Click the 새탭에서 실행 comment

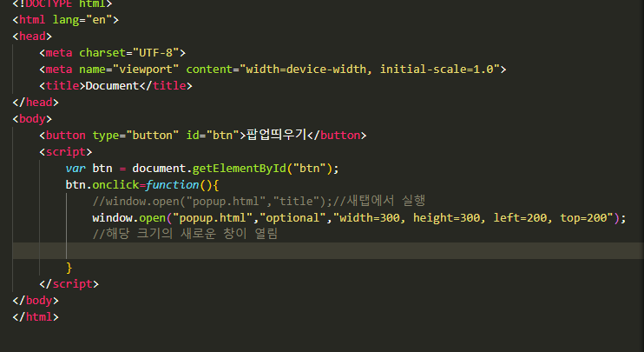[x=385, y=201]
